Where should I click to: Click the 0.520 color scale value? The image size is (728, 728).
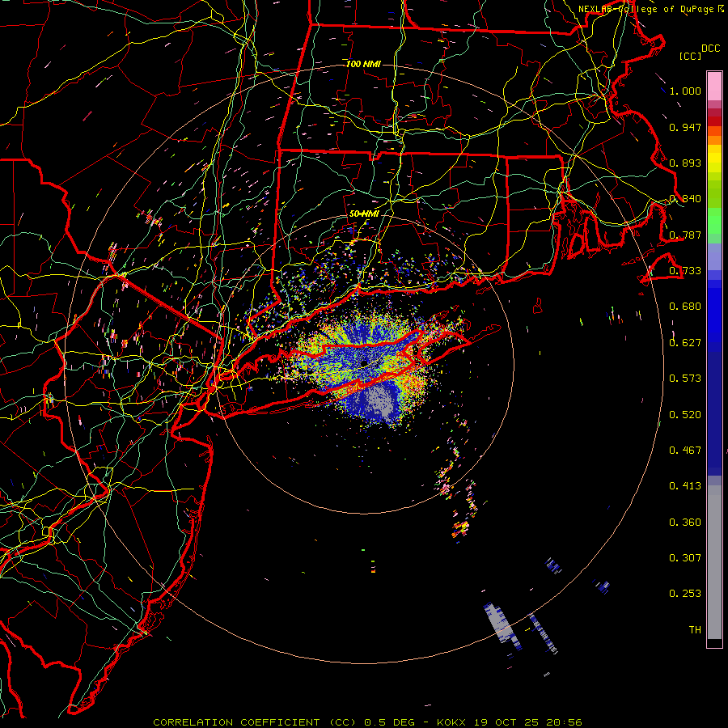685,415
